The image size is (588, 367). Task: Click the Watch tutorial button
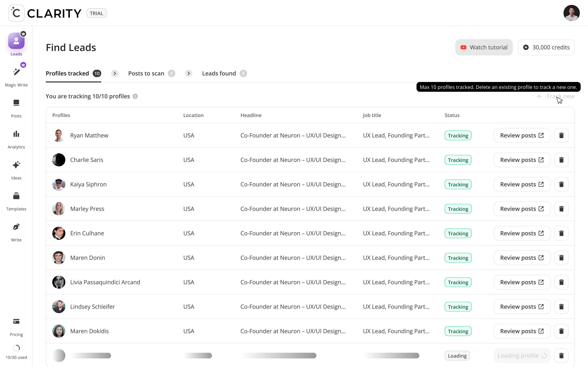pos(484,47)
